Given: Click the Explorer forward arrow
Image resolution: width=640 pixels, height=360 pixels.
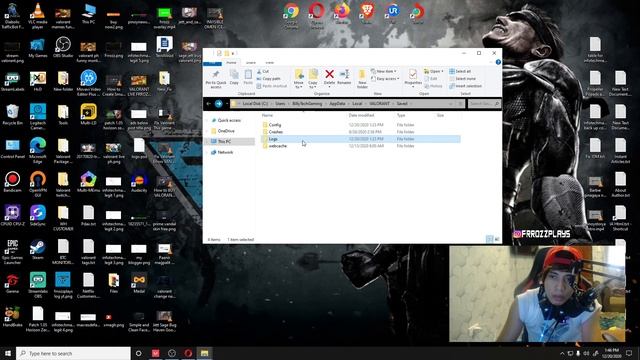Looking at the screenshot, I should coord(219,104).
